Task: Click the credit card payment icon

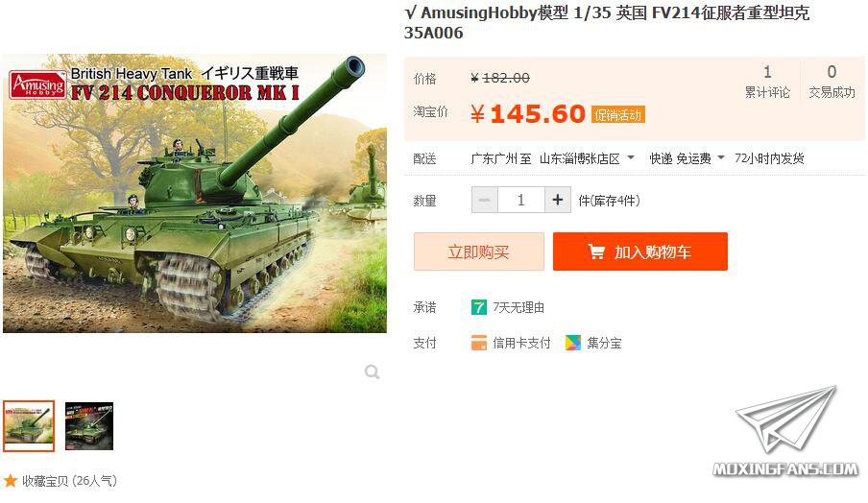Action: (x=478, y=343)
